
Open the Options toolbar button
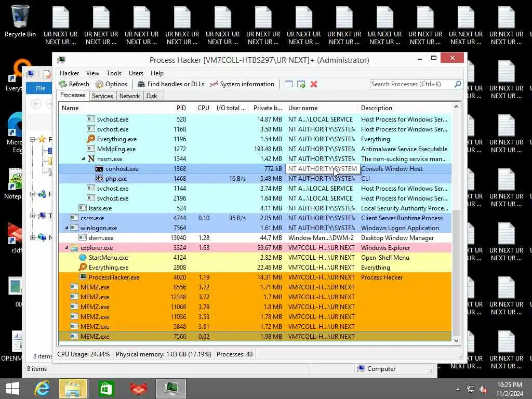pyautogui.click(x=111, y=84)
